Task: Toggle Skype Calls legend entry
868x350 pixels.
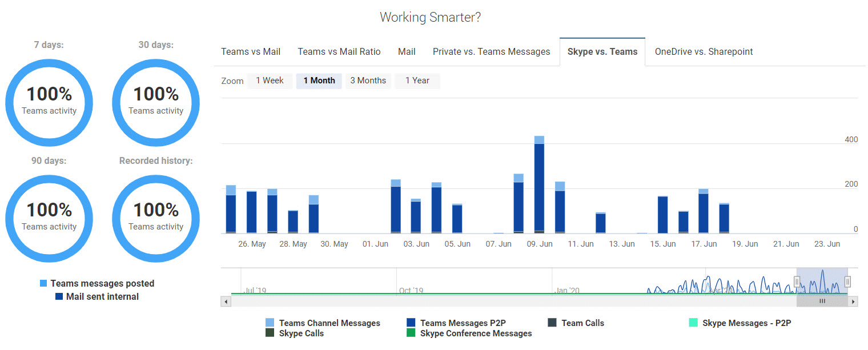Action: [x=301, y=333]
